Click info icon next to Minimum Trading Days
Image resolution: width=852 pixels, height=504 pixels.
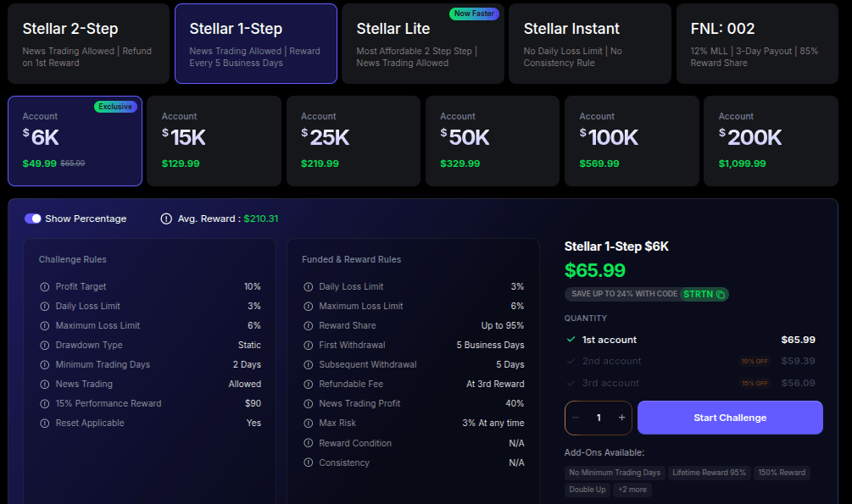(45, 365)
